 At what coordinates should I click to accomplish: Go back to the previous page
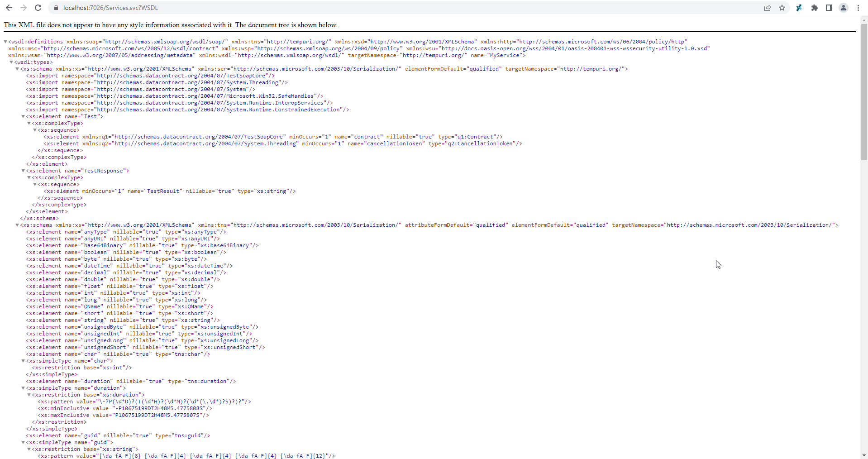(9, 8)
